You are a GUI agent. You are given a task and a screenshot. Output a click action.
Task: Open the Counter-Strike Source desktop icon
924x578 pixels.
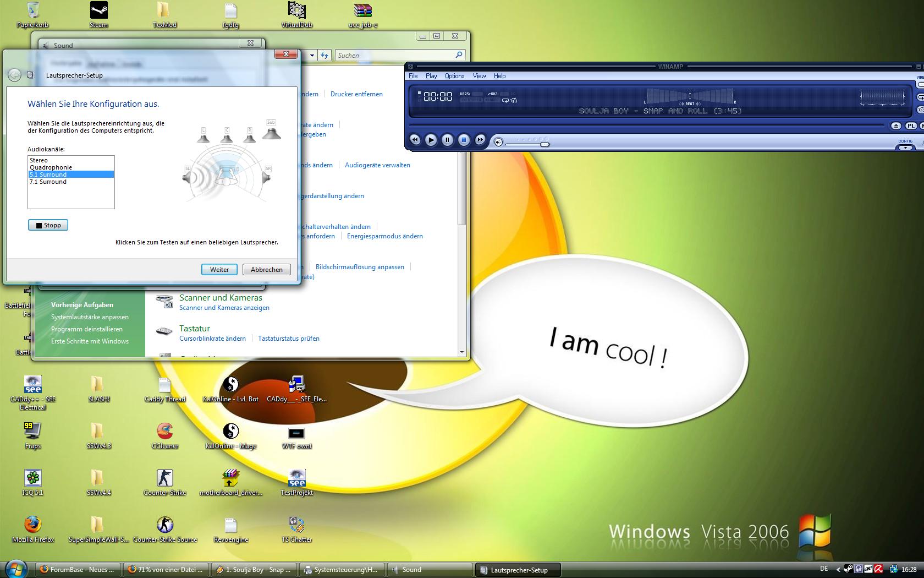tap(165, 529)
